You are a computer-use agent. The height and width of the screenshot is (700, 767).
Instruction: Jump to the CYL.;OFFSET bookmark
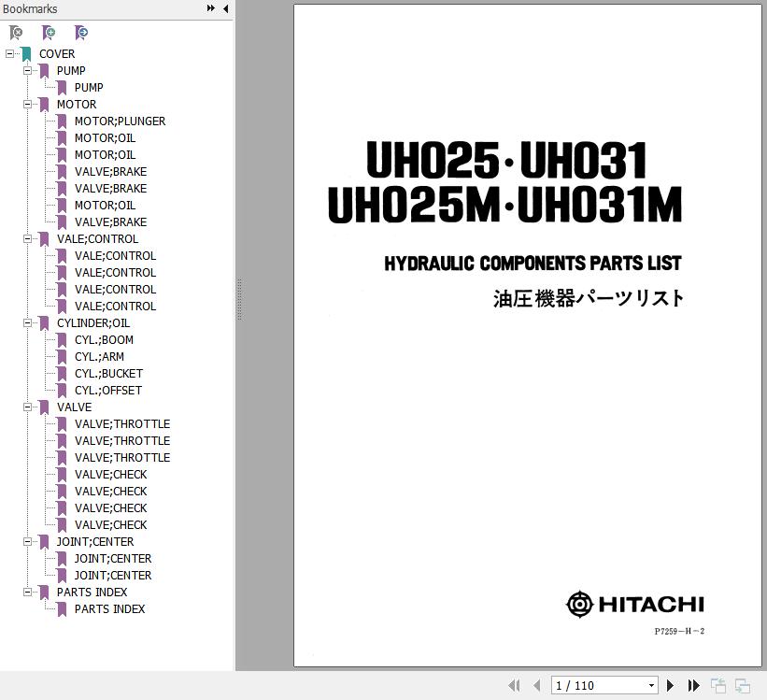(x=108, y=390)
